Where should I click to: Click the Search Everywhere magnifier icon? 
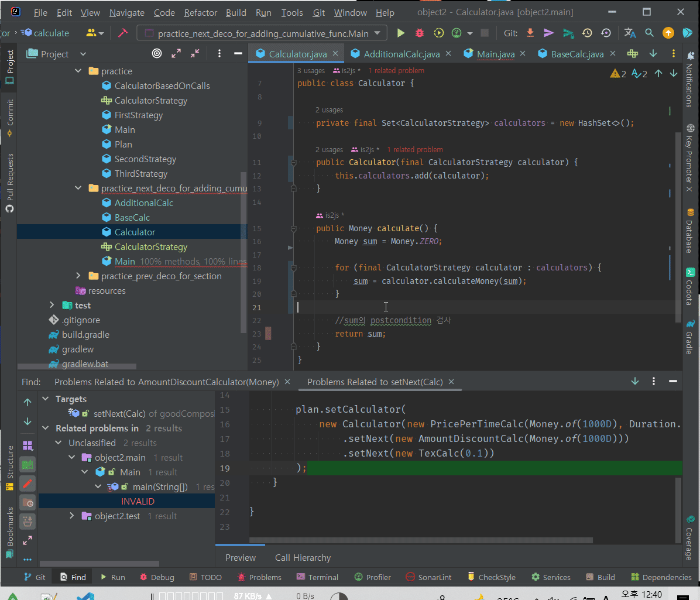(x=649, y=33)
